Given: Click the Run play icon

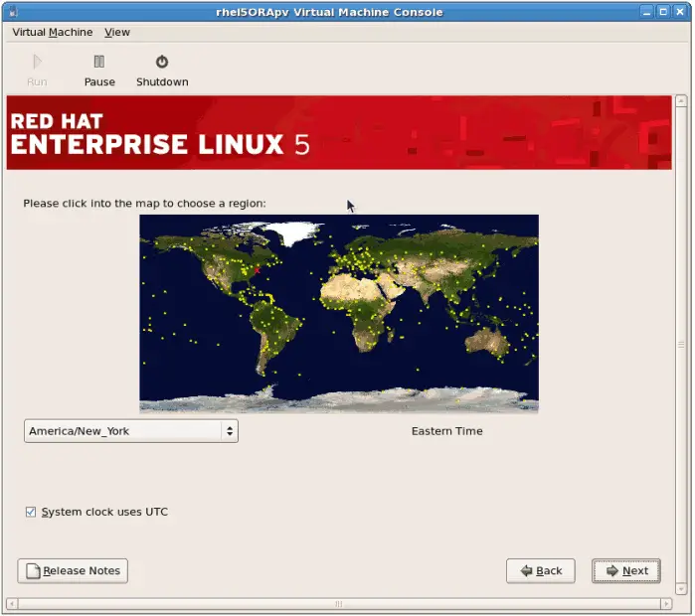Looking at the screenshot, I should click(37, 62).
